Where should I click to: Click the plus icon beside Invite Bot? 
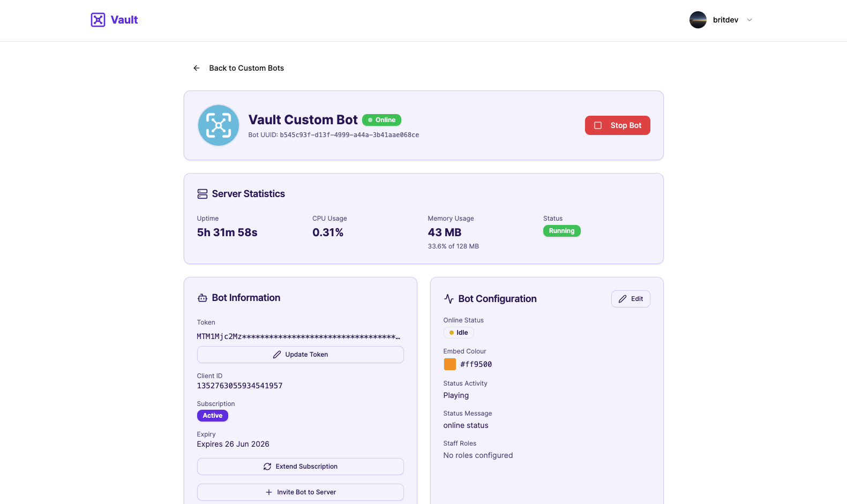coord(269,492)
